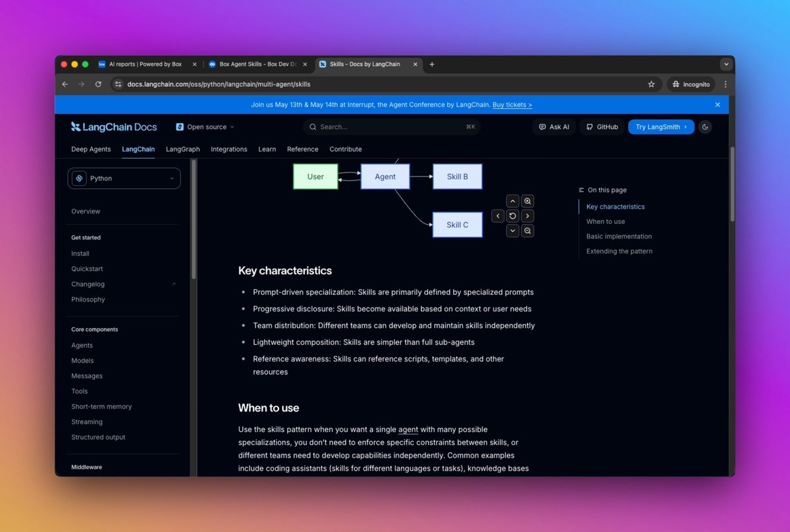Open the GitHub link button
790x532 pixels.
click(602, 127)
